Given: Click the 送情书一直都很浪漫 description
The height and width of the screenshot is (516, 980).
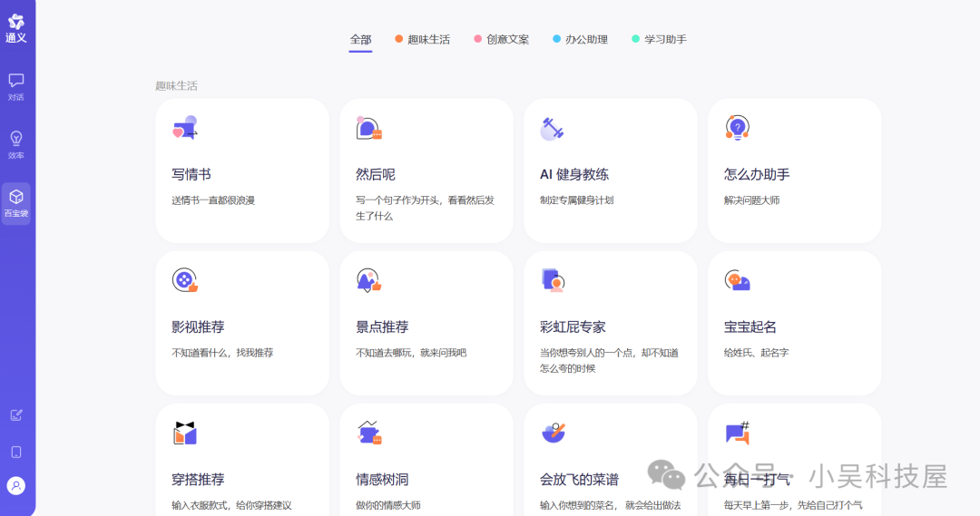Looking at the screenshot, I should 213,200.
